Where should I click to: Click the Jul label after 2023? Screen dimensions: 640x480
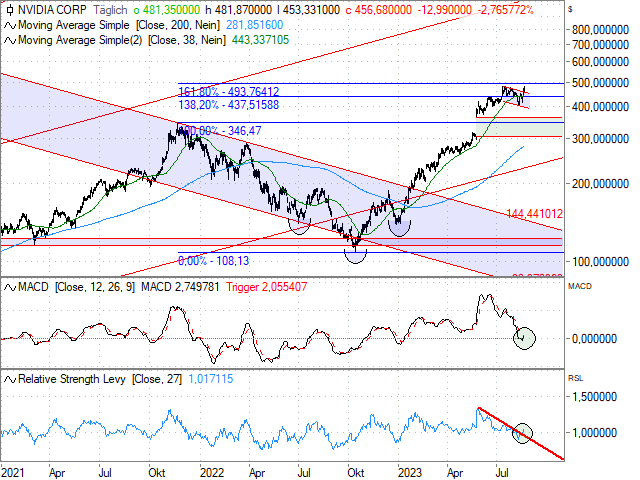pos(502,473)
